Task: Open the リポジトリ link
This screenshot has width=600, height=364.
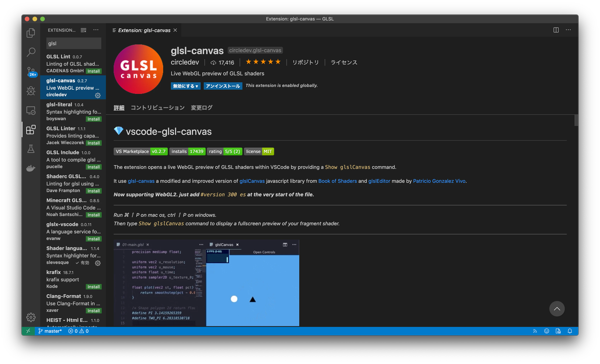Action: (306, 62)
